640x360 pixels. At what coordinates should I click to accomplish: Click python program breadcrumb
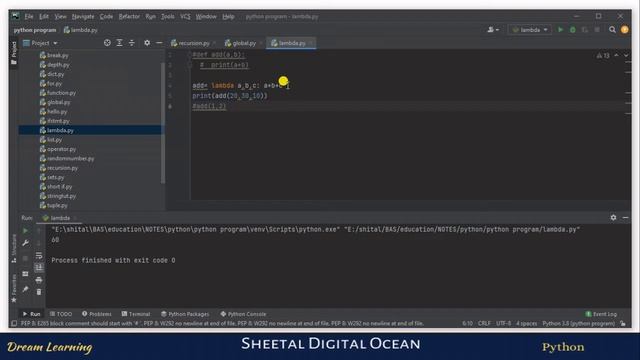35,30
